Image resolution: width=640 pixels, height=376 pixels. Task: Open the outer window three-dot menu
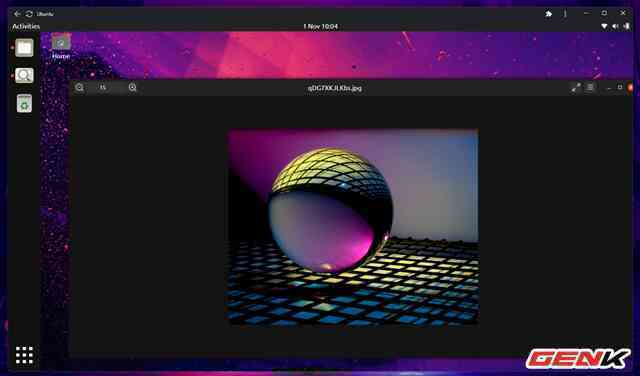(565, 14)
